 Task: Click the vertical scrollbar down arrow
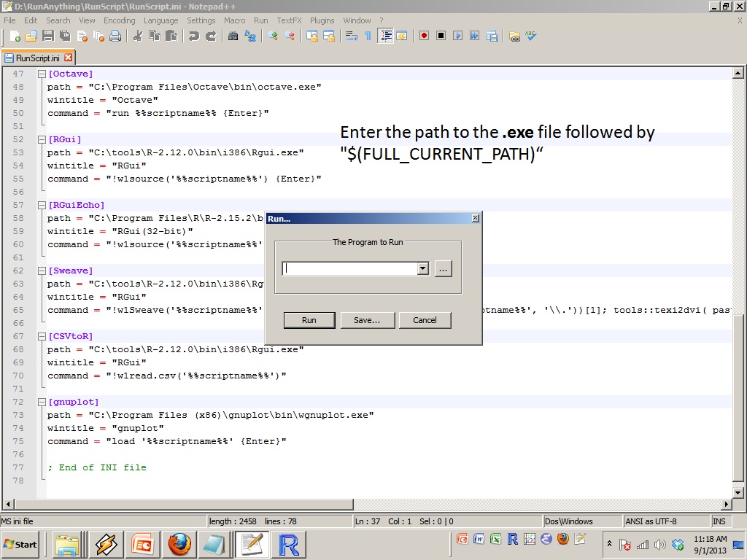738,493
